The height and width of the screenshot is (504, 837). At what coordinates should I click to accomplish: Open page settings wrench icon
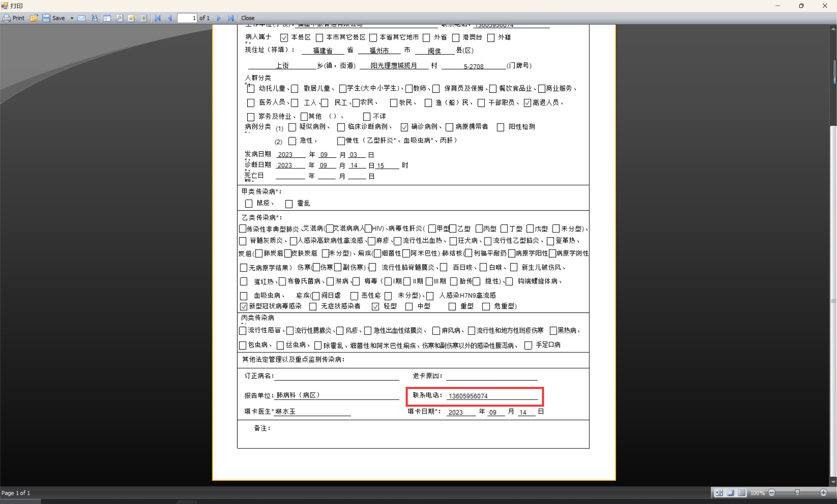tap(119, 18)
